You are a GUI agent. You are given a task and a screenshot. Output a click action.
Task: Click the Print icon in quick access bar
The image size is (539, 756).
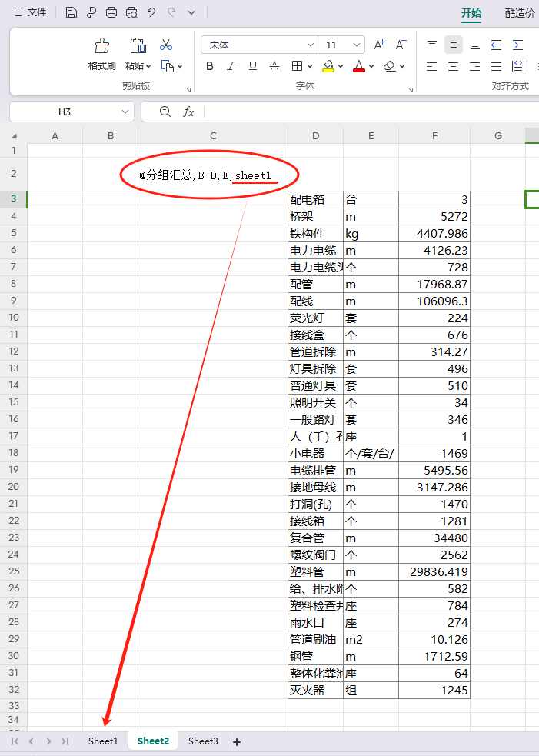coord(111,12)
